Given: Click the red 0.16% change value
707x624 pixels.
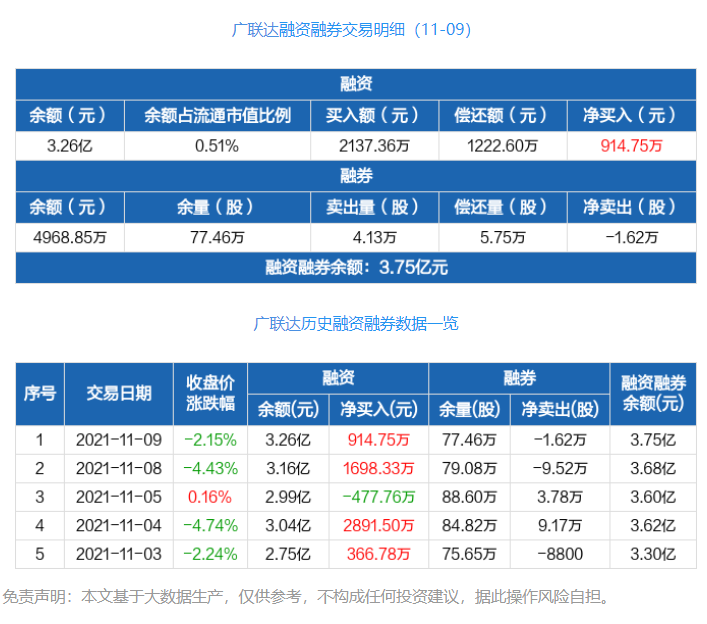Looking at the screenshot, I should (210, 497).
